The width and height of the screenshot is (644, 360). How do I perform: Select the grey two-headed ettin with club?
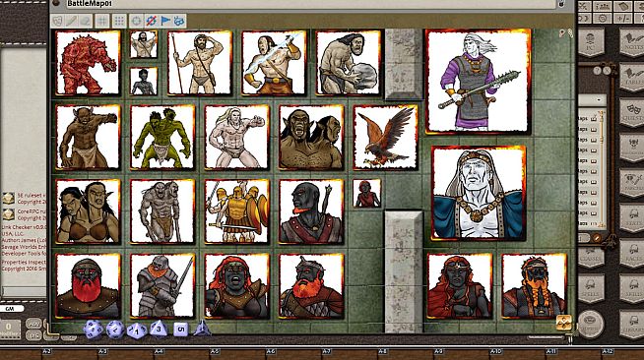click(x=162, y=211)
